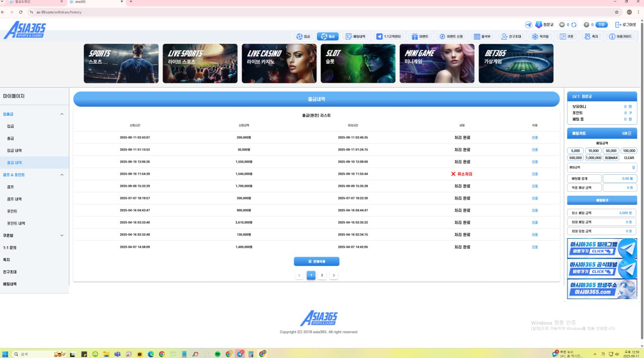Open the LIVE SPORTS 라이브 스포츠 banner
The height and width of the screenshot is (358, 644).
pos(200,63)
